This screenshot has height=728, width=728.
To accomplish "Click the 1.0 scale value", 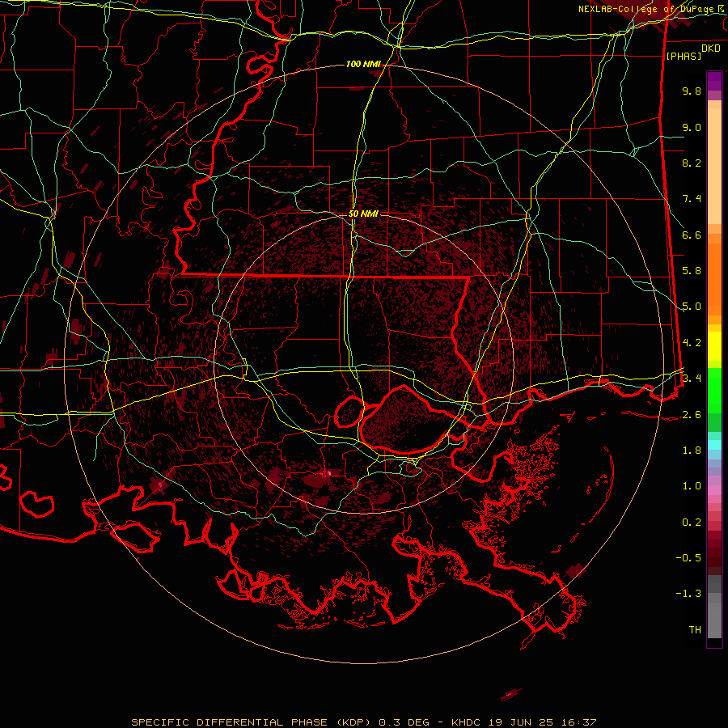I will [x=692, y=486].
